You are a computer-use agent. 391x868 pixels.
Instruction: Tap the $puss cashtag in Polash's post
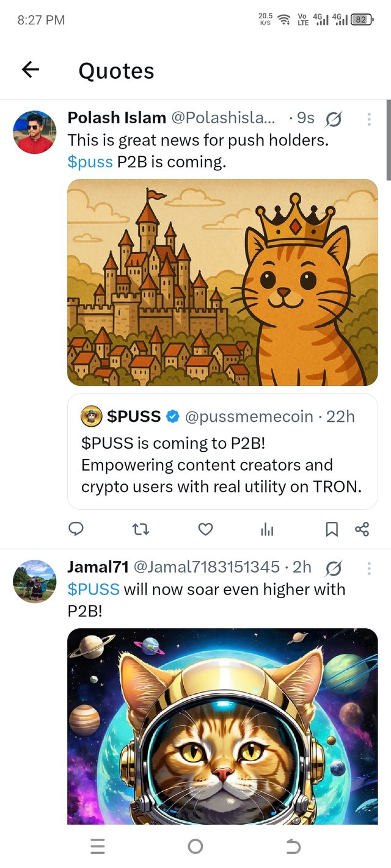(90, 162)
